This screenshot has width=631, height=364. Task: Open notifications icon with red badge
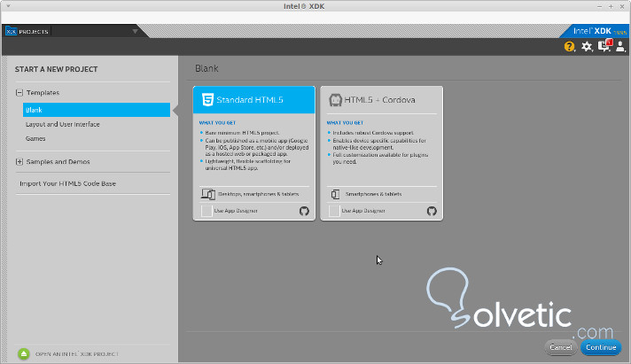tap(604, 45)
